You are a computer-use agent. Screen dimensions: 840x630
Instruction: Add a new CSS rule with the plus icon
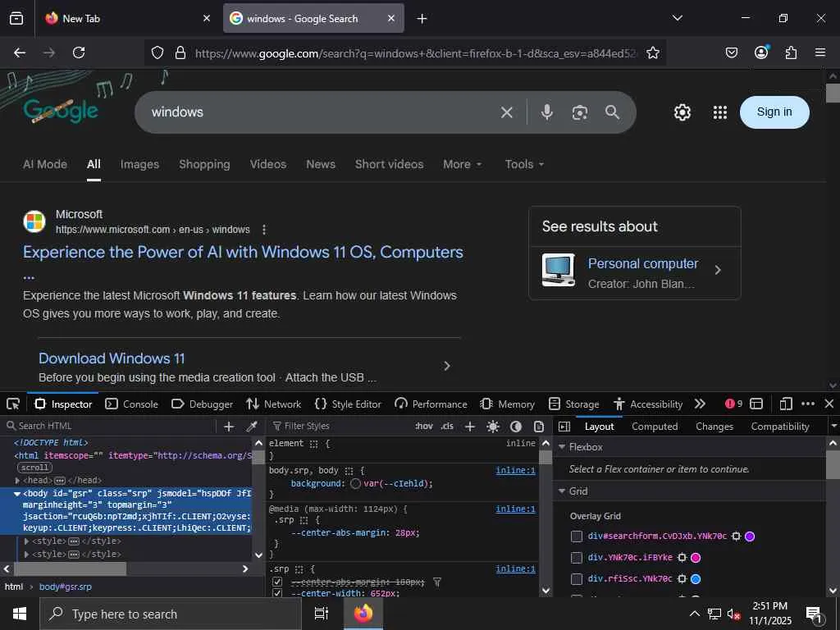point(470,427)
